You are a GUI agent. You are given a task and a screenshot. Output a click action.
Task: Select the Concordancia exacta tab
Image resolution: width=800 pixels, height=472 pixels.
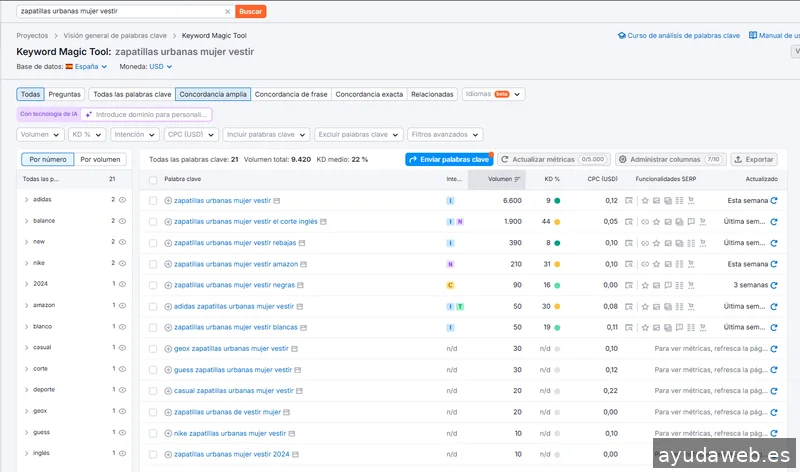coord(369,94)
